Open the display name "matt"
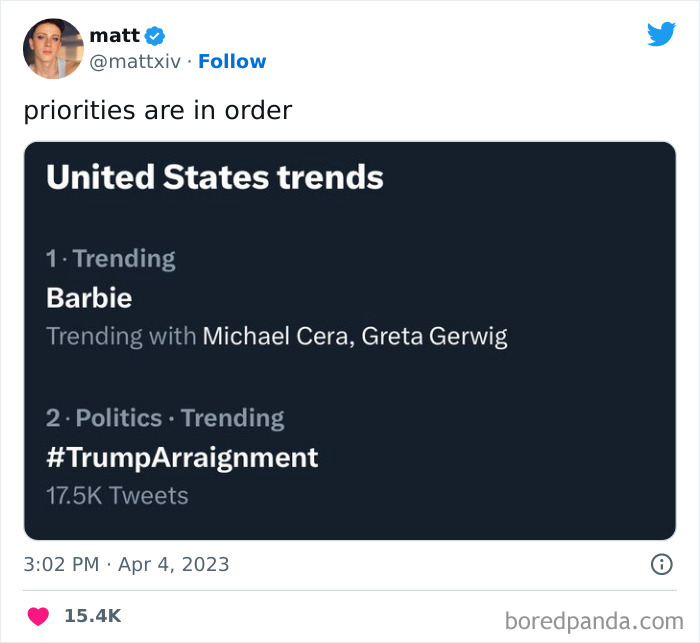Image resolution: width=700 pixels, height=643 pixels. pyautogui.click(x=114, y=35)
